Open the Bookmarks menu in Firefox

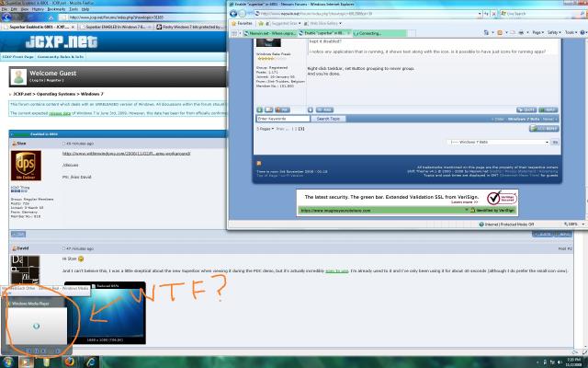[x=56, y=9]
